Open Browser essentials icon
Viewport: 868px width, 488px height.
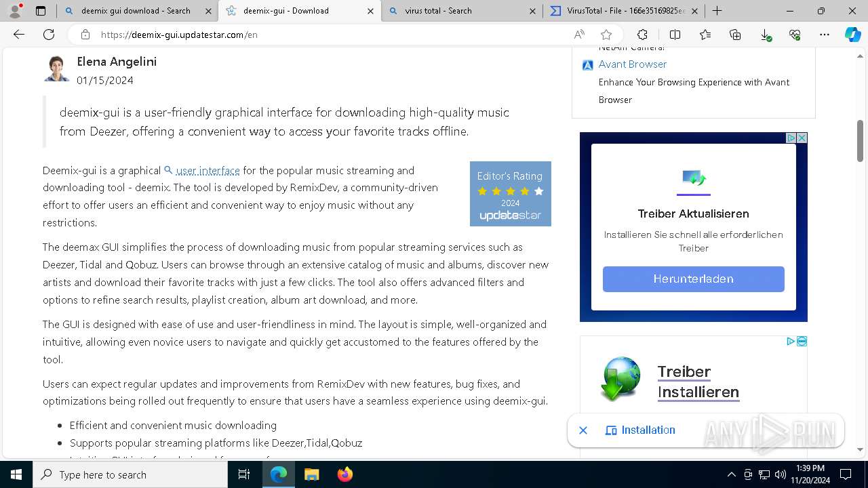point(795,35)
